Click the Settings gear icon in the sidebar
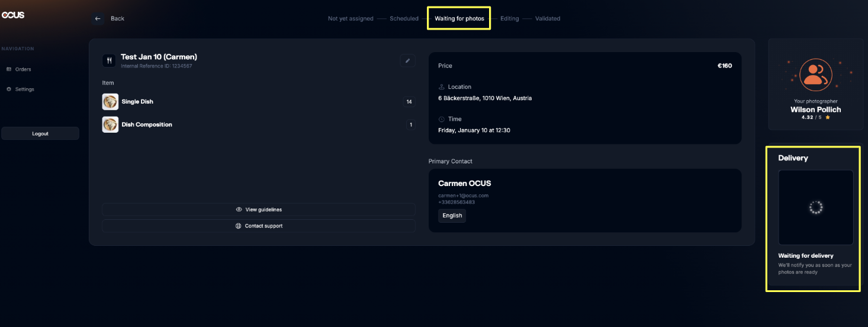Image resolution: width=868 pixels, height=327 pixels. coord(9,89)
